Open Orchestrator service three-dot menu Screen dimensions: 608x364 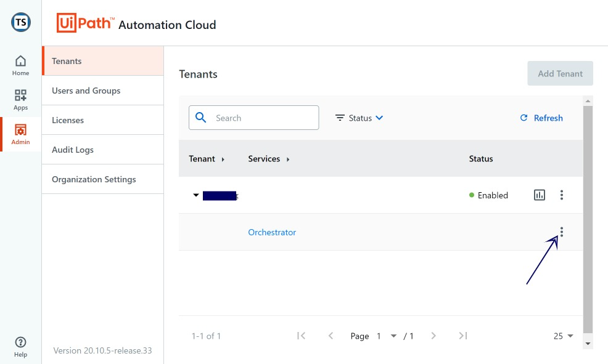pyautogui.click(x=562, y=232)
